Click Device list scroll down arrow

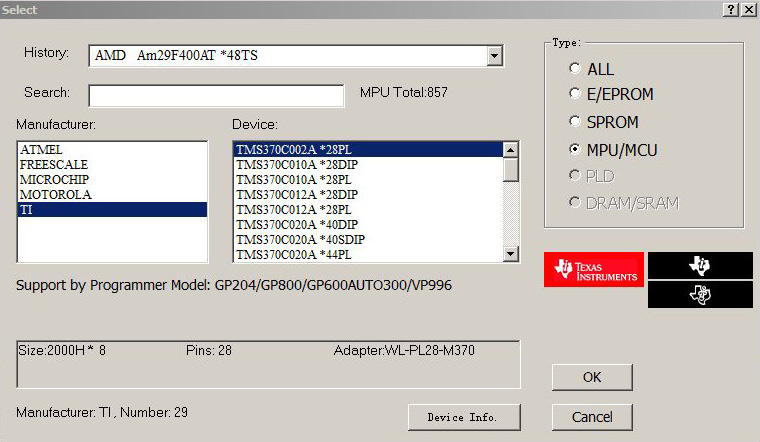point(510,253)
